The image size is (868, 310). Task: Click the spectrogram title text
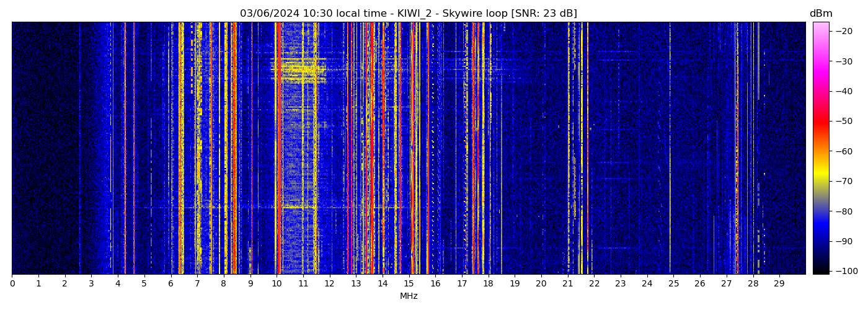tap(408, 14)
